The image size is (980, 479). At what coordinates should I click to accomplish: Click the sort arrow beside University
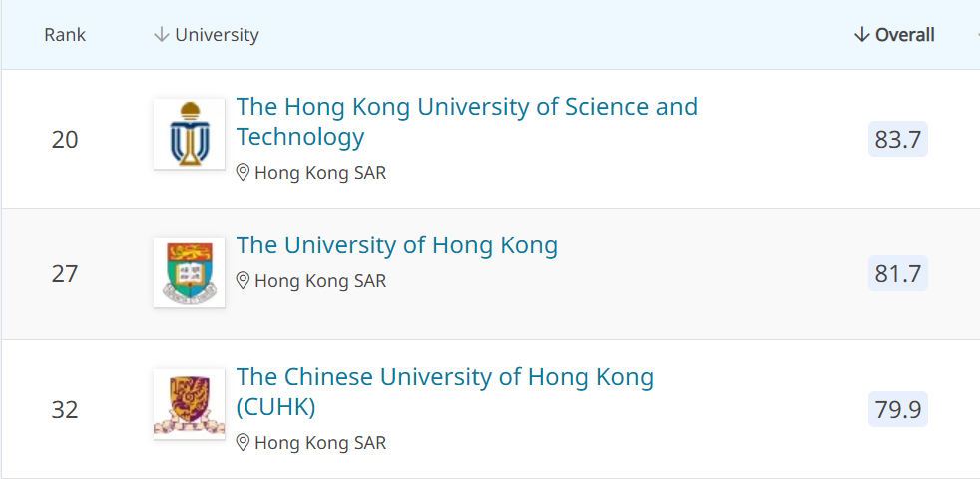(x=162, y=35)
